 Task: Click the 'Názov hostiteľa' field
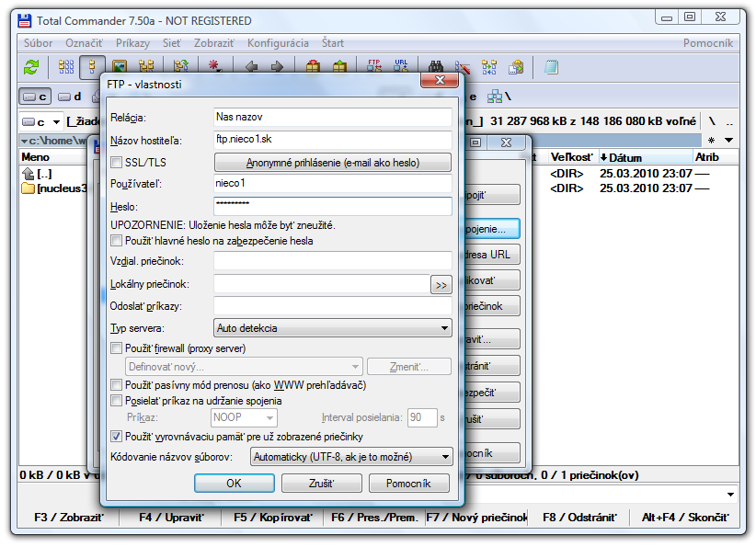tap(333, 140)
